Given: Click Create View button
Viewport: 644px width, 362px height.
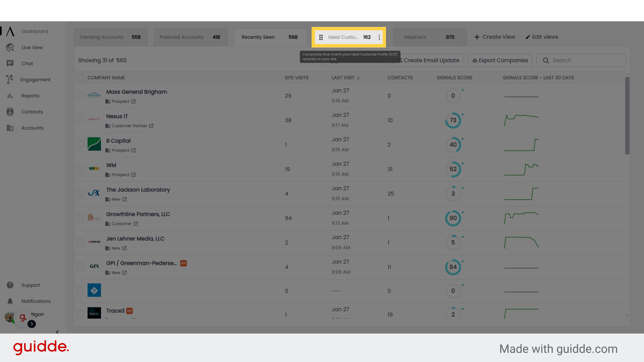Looking at the screenshot, I should coord(495,37).
